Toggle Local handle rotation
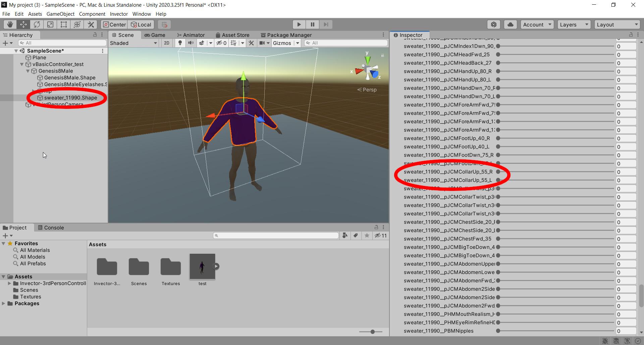Screen dimensions: 644x345 coord(141,24)
